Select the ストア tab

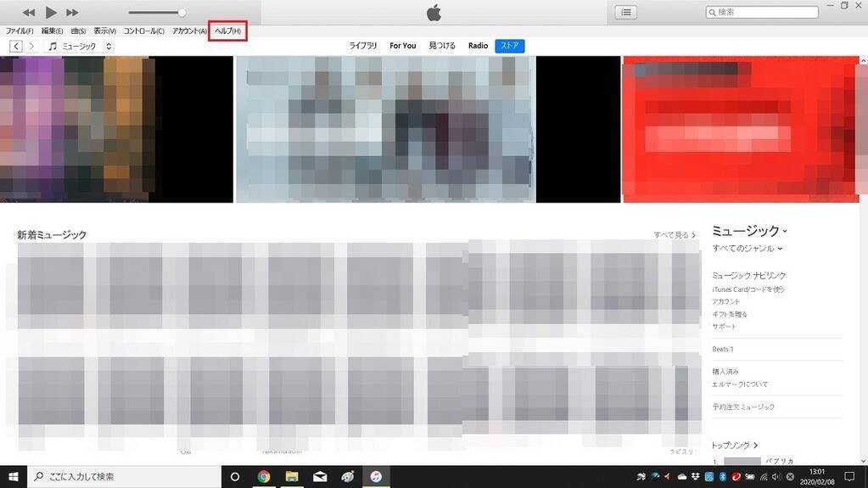[509, 46]
